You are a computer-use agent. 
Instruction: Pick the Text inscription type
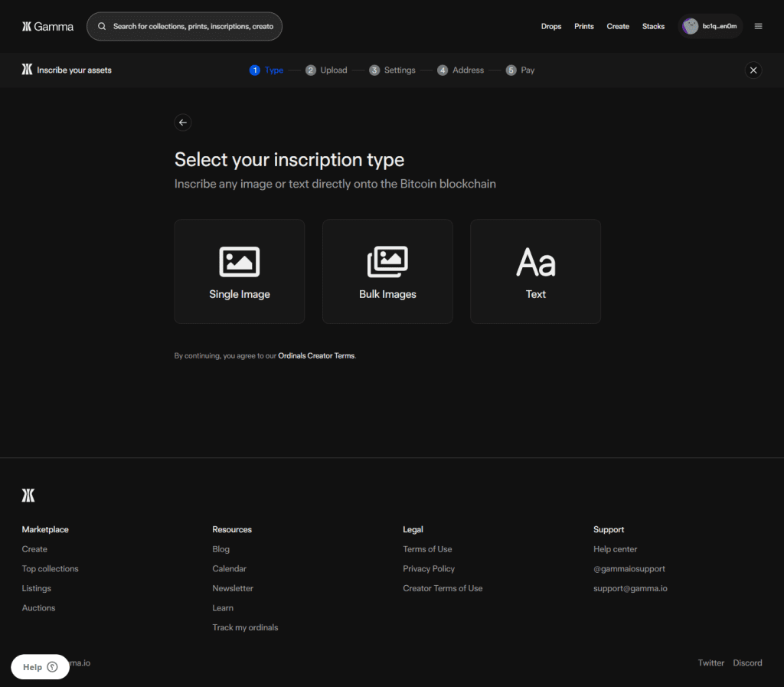[x=535, y=272]
